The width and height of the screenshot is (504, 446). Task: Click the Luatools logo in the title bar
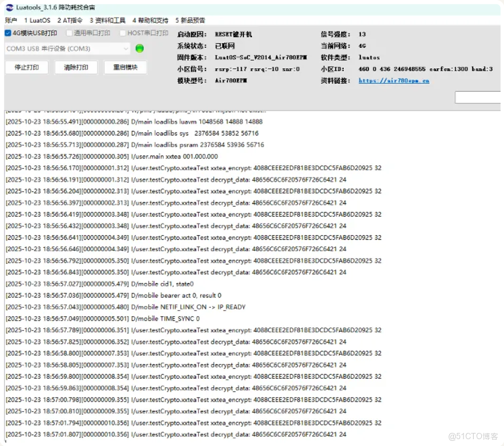[10, 7]
